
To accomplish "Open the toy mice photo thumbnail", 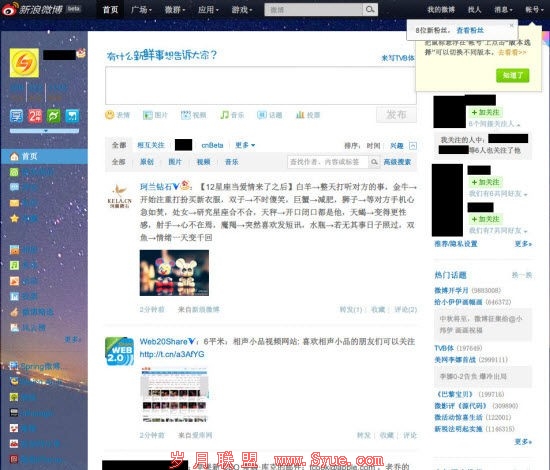I will (x=174, y=273).
